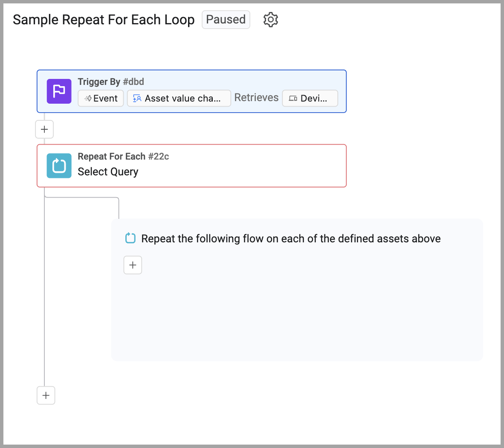Open the workflow settings gear
The width and height of the screenshot is (504, 448).
click(x=270, y=20)
